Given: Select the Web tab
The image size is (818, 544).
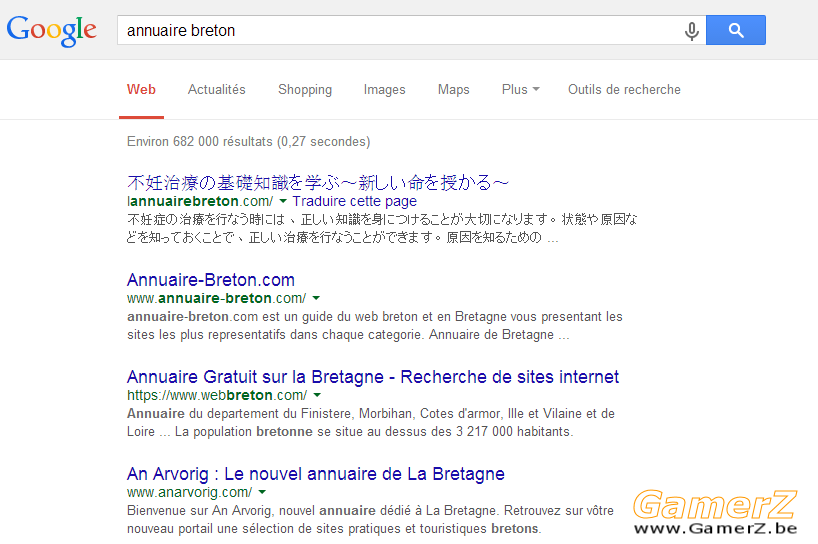Looking at the screenshot, I should point(141,90).
